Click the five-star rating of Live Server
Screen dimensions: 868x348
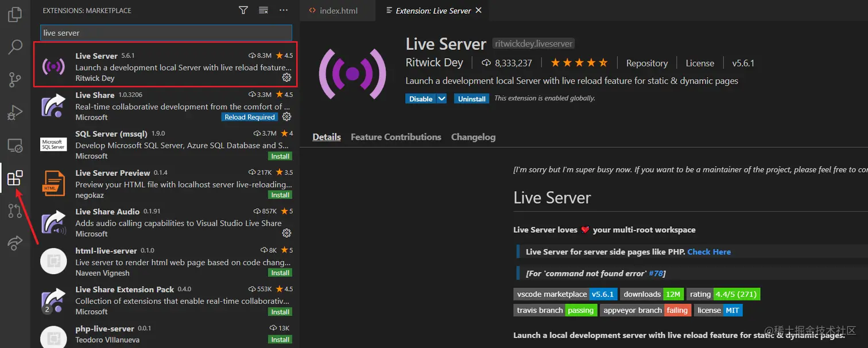tap(579, 62)
